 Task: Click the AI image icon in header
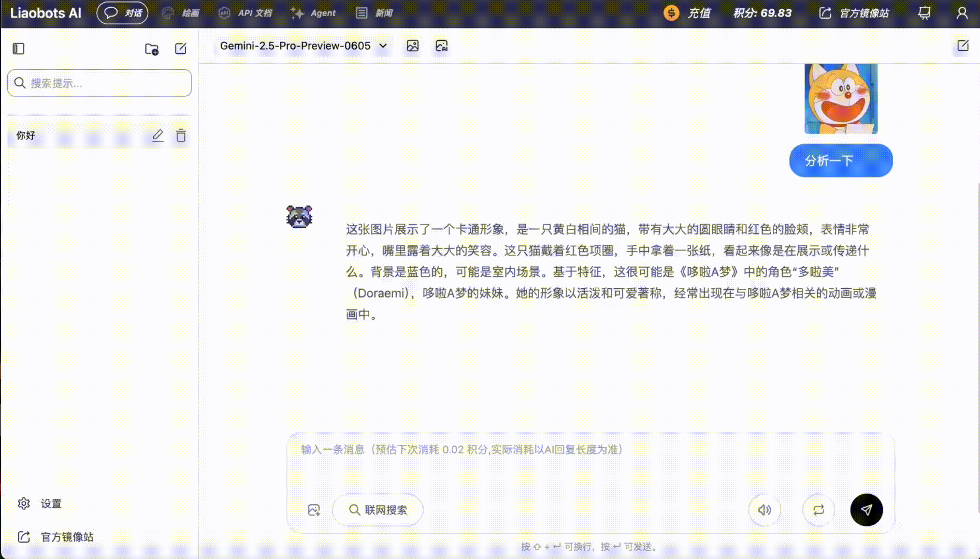point(442,46)
